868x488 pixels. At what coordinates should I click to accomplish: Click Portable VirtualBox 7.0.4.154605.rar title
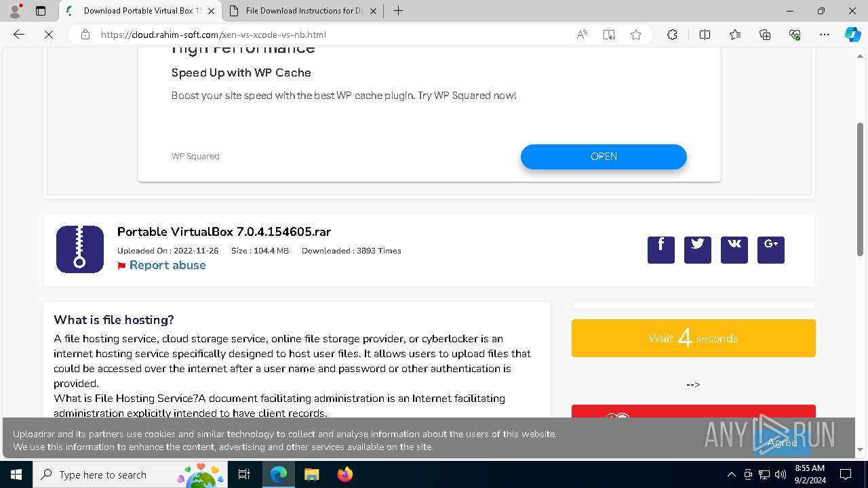(x=224, y=232)
